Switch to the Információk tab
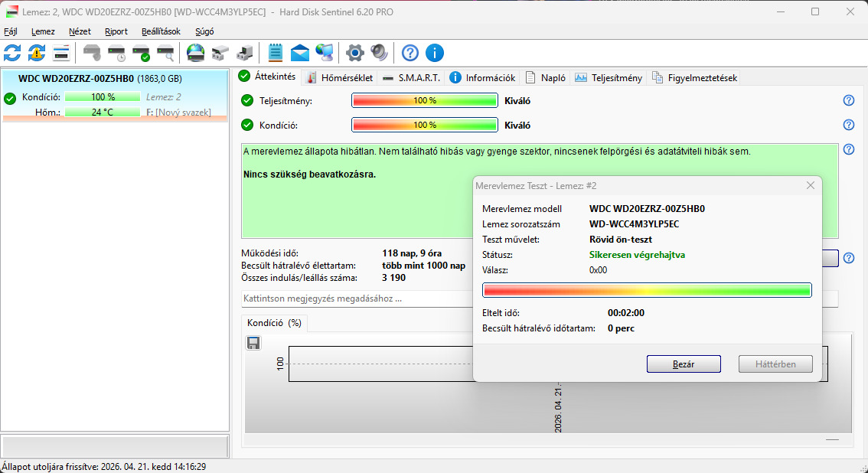 pos(483,78)
